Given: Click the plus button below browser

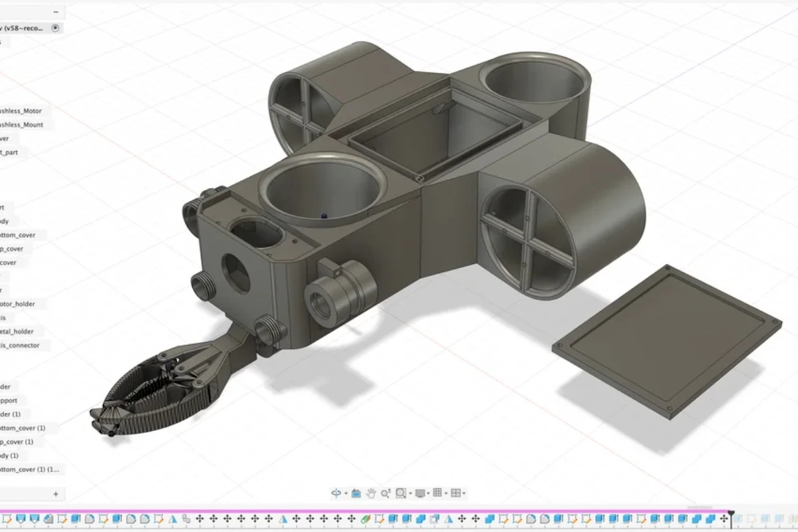Looking at the screenshot, I should (x=56, y=494).
